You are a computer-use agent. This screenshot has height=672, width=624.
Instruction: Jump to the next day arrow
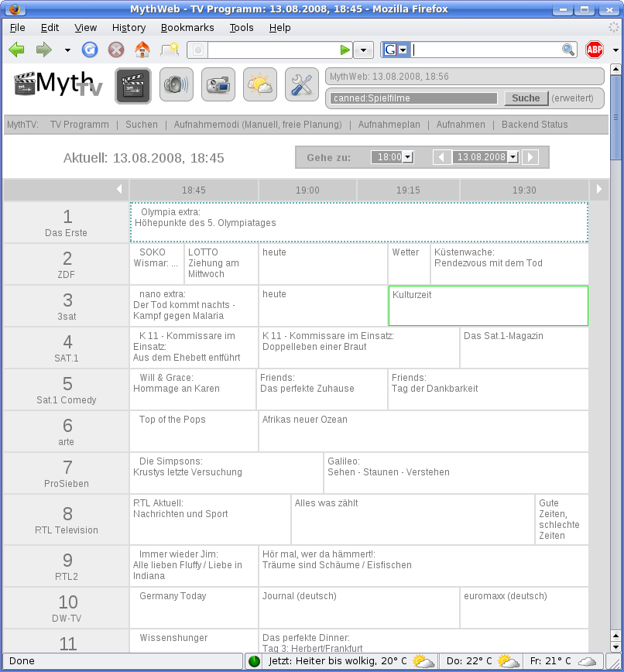(x=530, y=157)
